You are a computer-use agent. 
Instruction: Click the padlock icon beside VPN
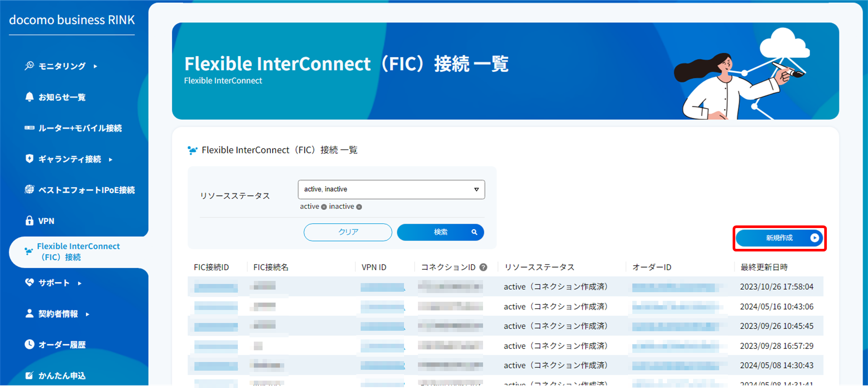[29, 220]
